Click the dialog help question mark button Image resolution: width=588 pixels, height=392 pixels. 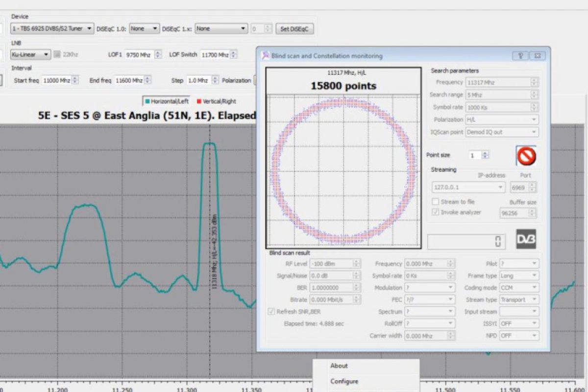[520, 56]
